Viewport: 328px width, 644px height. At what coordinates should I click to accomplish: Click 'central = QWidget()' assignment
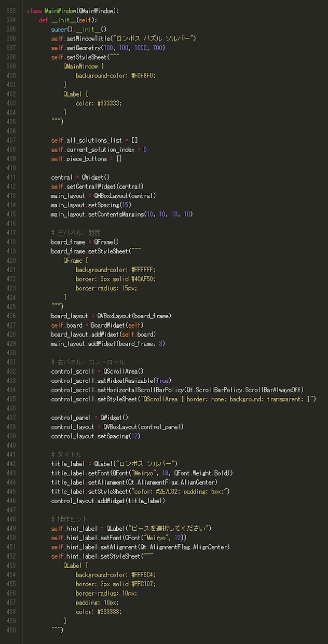[80, 177]
